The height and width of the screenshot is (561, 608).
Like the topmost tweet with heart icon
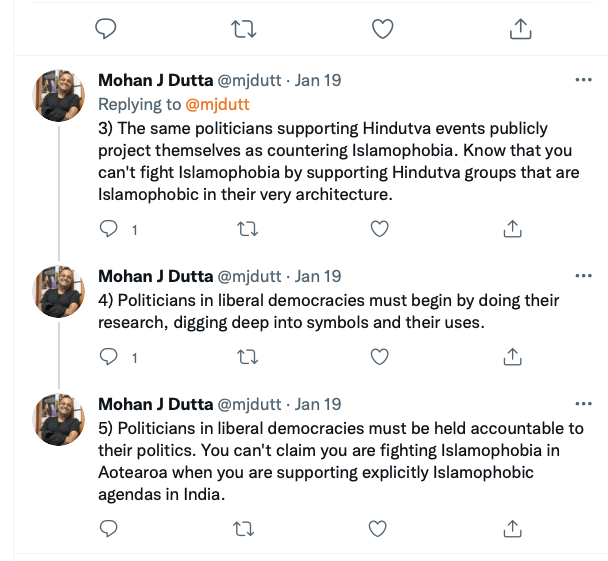click(x=382, y=30)
